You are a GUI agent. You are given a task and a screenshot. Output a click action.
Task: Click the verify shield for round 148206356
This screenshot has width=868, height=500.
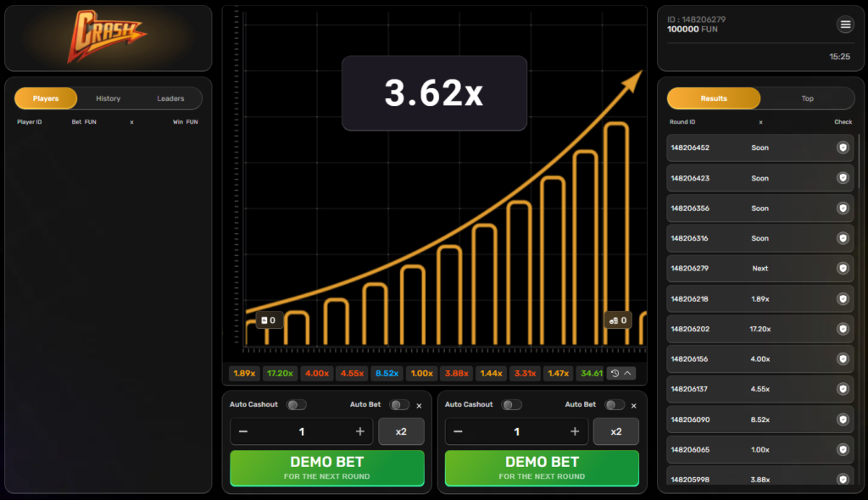(843, 208)
